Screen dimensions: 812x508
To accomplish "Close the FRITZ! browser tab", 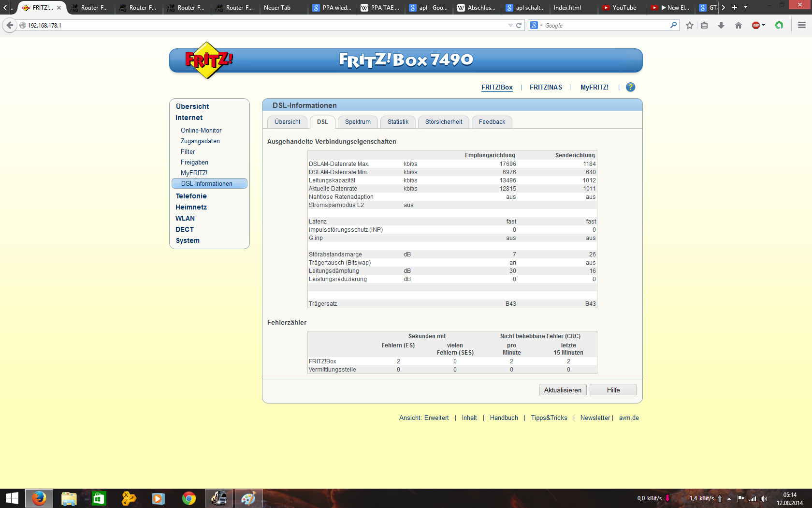I will tap(59, 8).
